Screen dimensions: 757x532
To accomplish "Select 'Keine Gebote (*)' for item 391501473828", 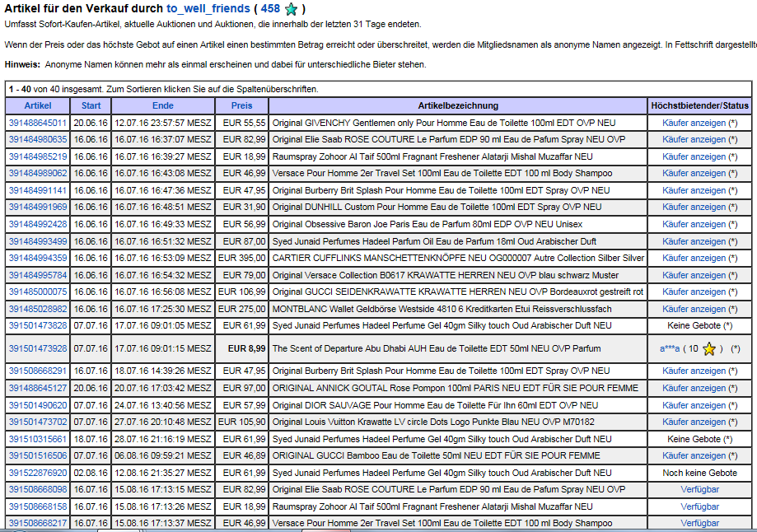I will click(699, 326).
